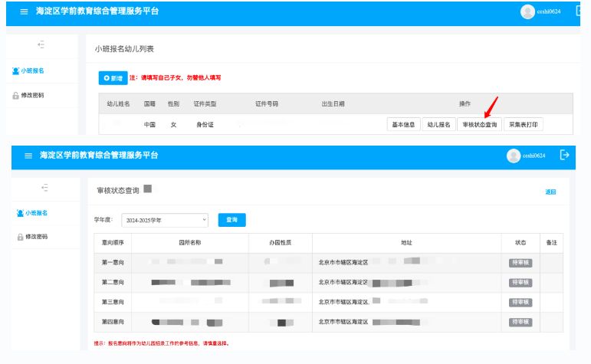Click hamburger menu icon in upper header
Image resolution: width=591 pixels, height=364 pixels.
[24, 11]
